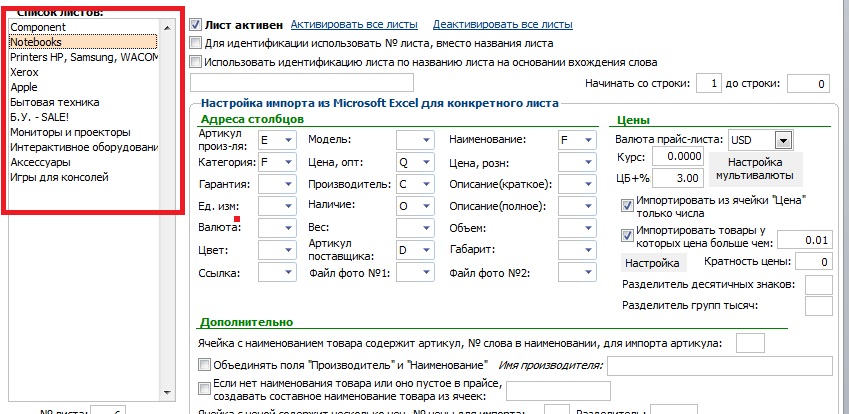849x414 pixels.
Task: Open Артикул произ-ля column dropdown
Action: tap(289, 140)
